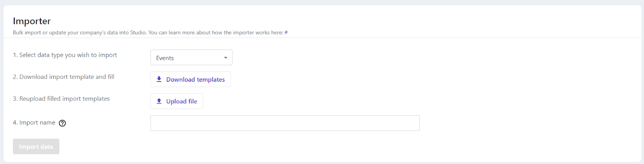Open the importer learn more # link
Image resolution: width=644 pixels, height=164 pixels.
(x=286, y=33)
